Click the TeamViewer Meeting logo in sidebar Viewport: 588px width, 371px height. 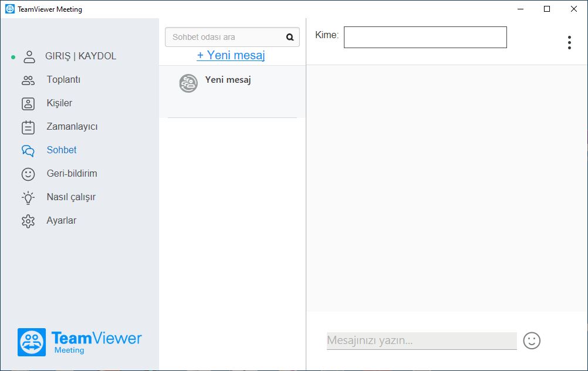tap(79, 342)
